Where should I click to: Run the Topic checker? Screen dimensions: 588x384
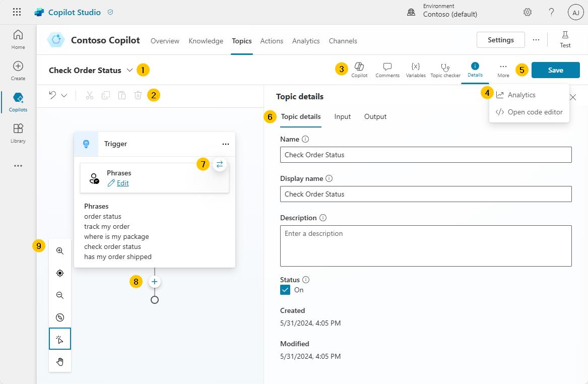tap(445, 70)
